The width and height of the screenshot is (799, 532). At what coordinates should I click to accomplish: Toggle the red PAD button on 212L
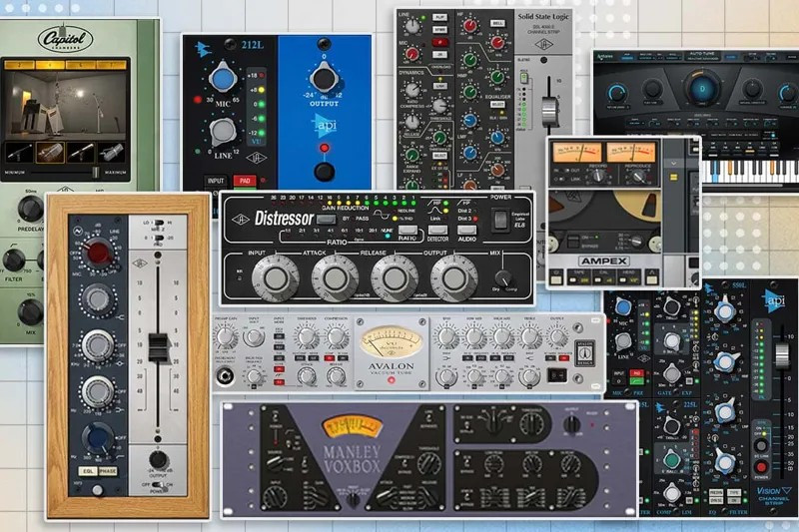click(x=245, y=181)
